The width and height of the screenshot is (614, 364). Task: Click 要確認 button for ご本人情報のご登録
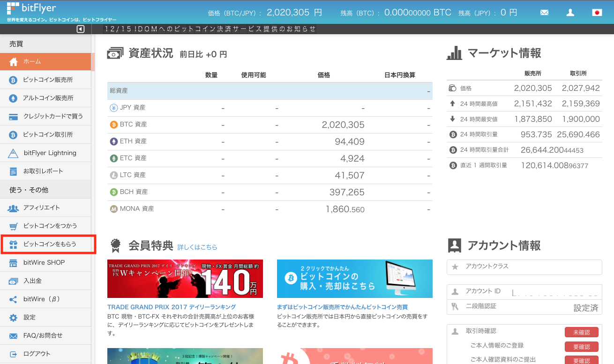[x=582, y=347]
